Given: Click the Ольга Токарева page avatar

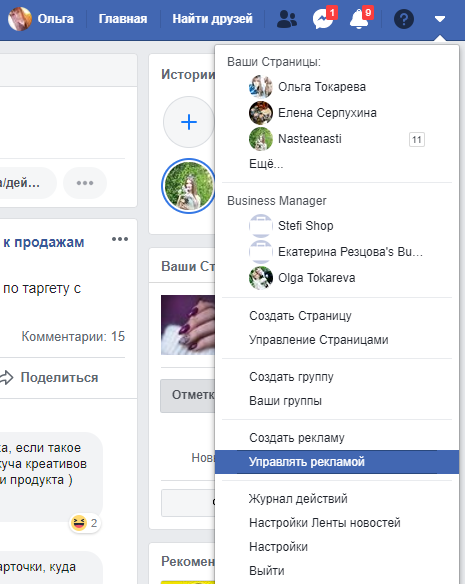Looking at the screenshot, I should tap(261, 87).
